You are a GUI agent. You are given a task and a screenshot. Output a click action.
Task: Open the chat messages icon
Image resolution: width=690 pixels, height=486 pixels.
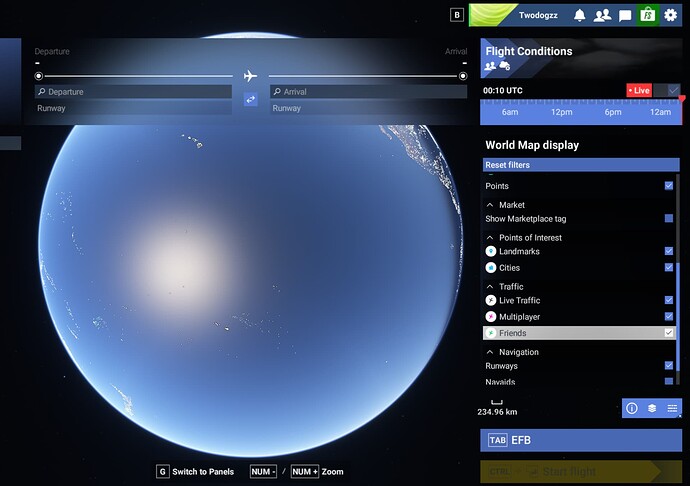(x=625, y=15)
